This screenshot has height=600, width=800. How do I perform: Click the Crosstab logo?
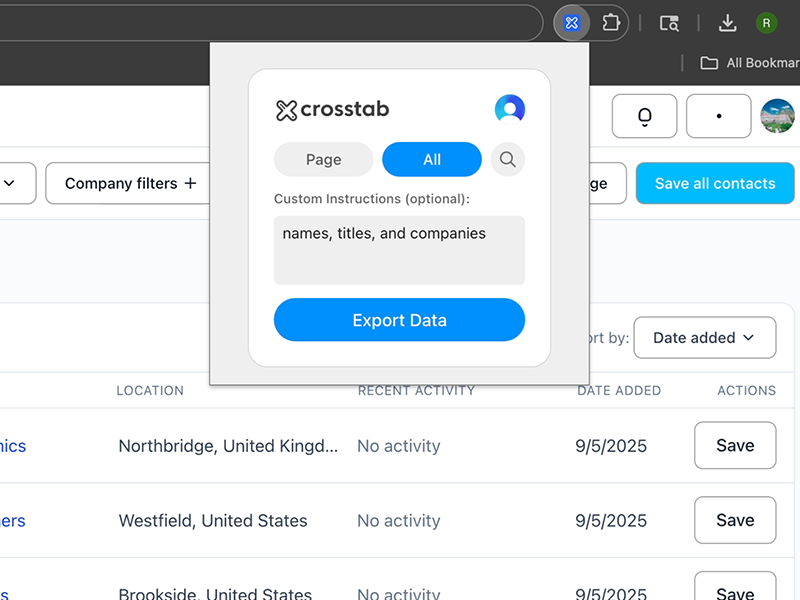tap(331, 109)
